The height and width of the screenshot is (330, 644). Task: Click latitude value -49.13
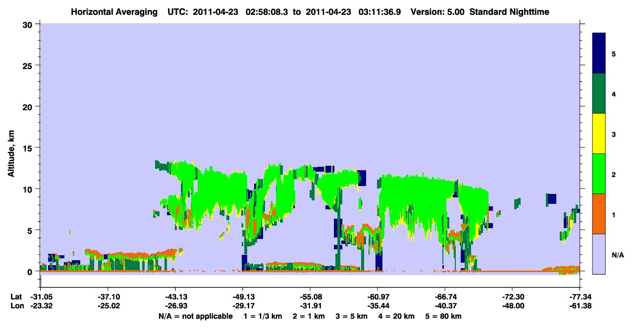(x=242, y=296)
